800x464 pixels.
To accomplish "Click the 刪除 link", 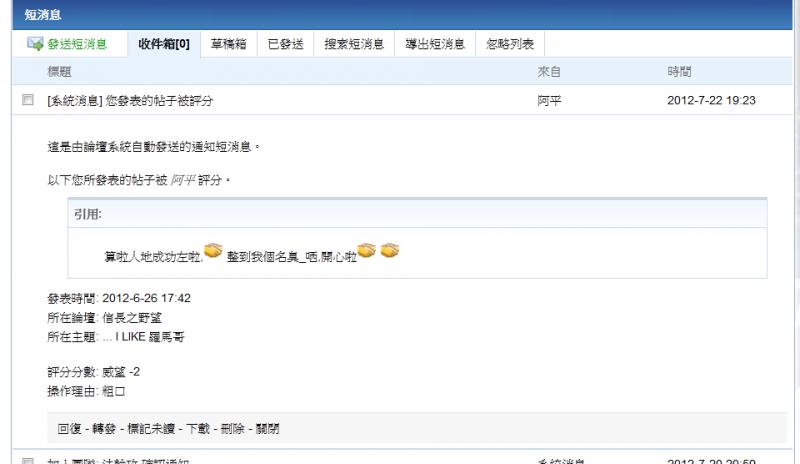I will pos(233,429).
